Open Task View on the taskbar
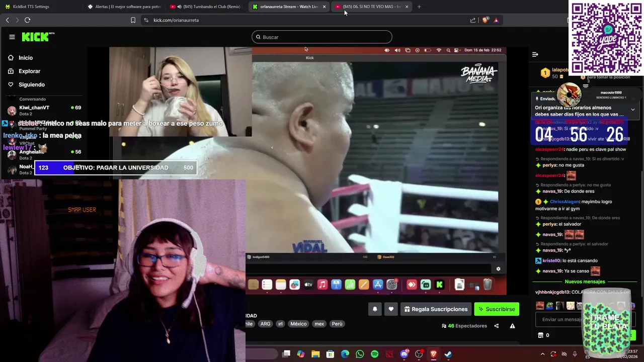The height and width of the screenshot is (362, 644). (x=286, y=354)
